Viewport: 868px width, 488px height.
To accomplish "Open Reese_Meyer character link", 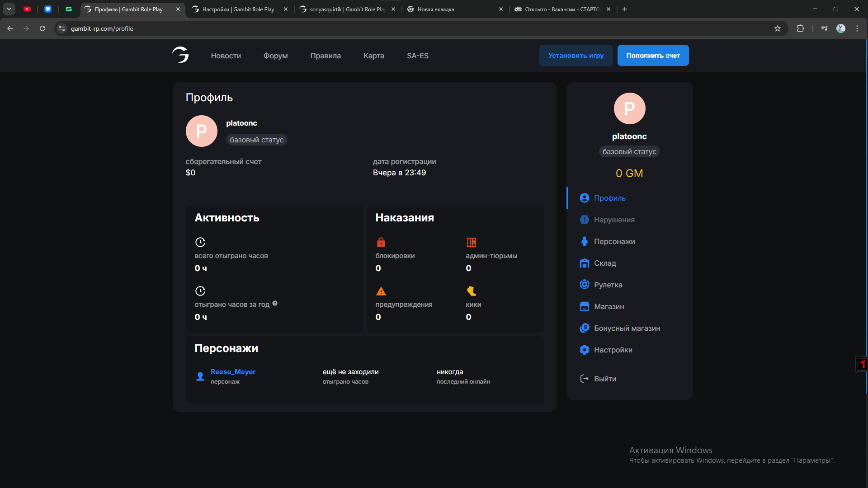I will click(x=233, y=371).
